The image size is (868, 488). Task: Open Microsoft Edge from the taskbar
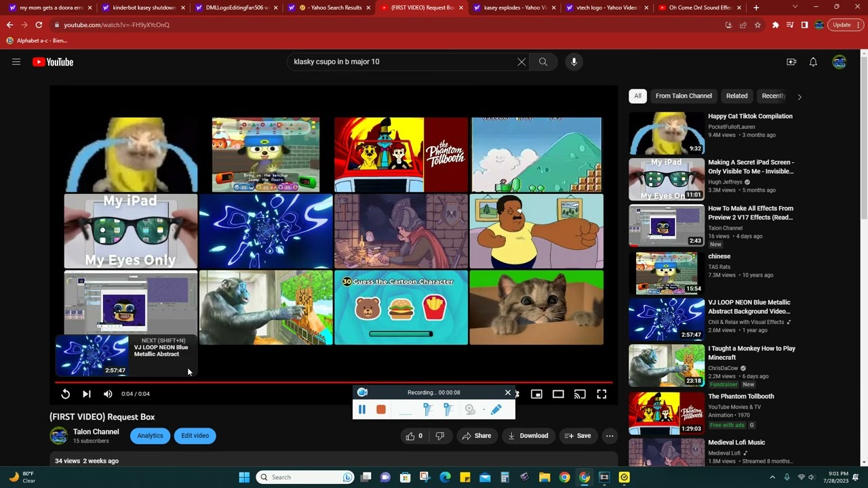pyautogui.click(x=445, y=477)
